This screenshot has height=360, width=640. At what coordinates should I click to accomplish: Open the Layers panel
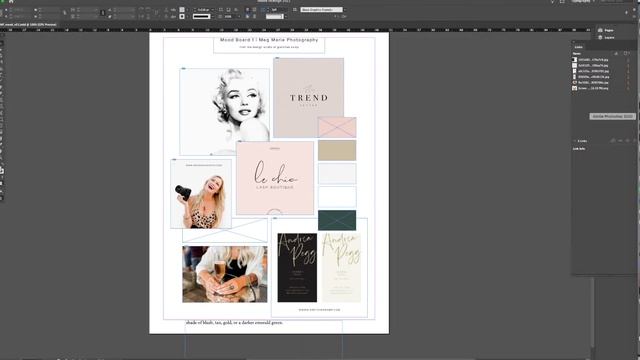[x=606, y=38]
